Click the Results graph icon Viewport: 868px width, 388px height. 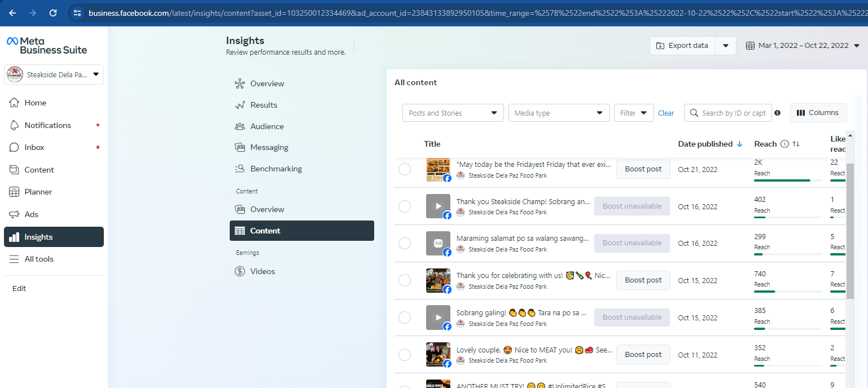(240, 105)
